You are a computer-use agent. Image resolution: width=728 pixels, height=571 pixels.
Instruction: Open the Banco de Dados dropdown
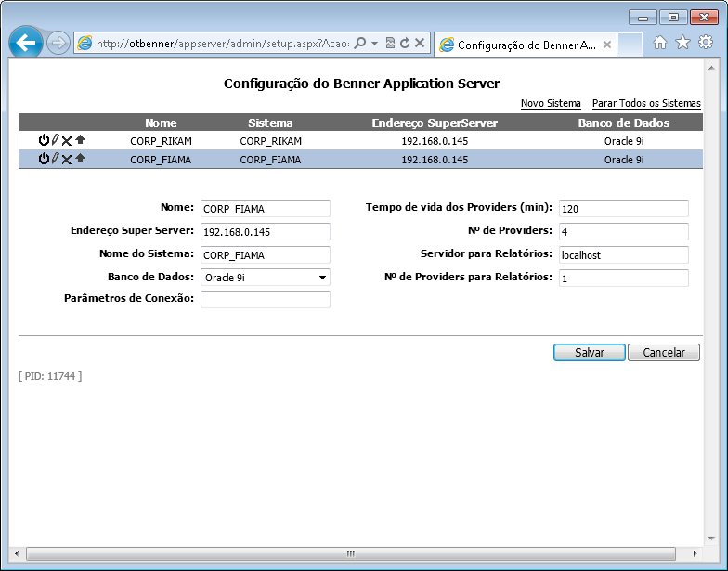coord(266,277)
